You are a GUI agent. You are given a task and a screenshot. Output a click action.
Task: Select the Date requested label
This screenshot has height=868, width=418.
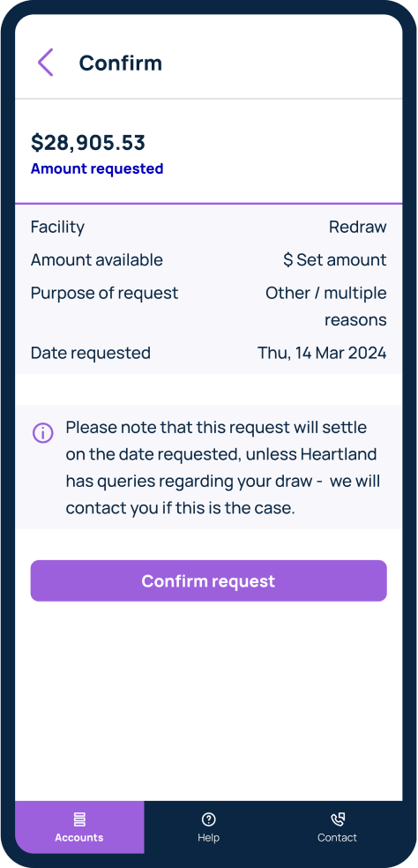(91, 353)
